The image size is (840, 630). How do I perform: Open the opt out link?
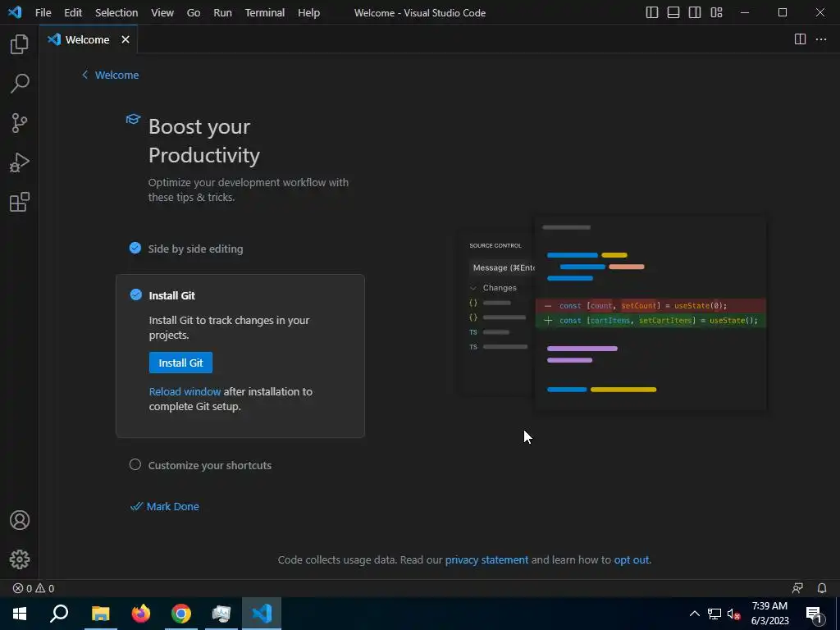click(x=632, y=559)
